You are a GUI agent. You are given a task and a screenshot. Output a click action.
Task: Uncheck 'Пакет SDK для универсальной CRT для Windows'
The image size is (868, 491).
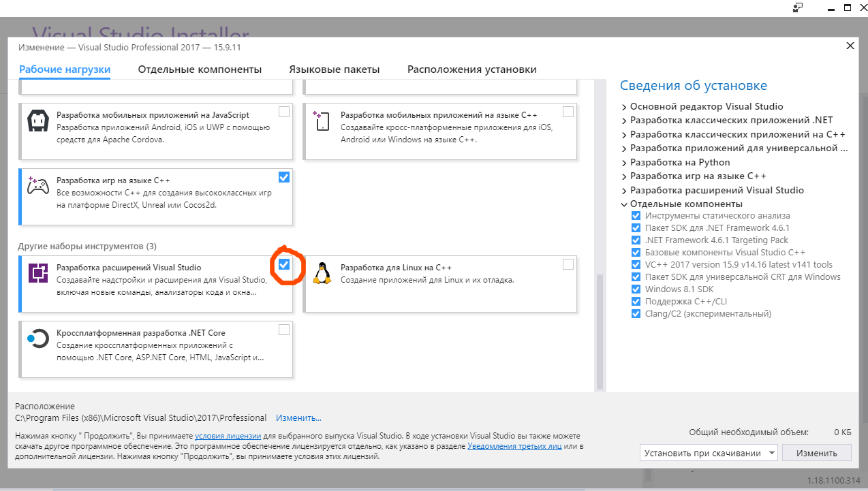(x=636, y=276)
